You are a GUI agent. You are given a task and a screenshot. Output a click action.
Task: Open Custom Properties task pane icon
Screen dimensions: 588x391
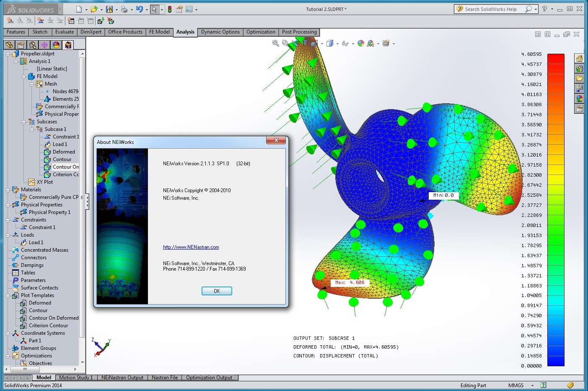coord(579,109)
